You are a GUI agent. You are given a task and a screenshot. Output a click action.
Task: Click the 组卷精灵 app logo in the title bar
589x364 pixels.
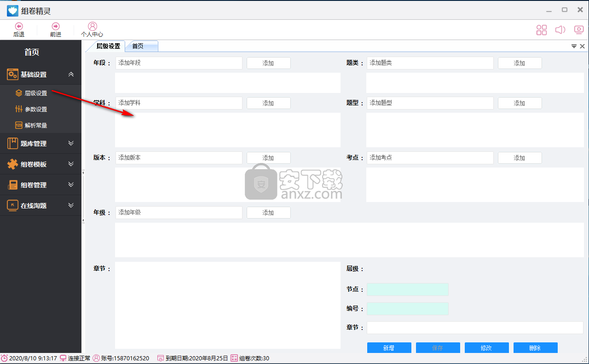point(13,10)
